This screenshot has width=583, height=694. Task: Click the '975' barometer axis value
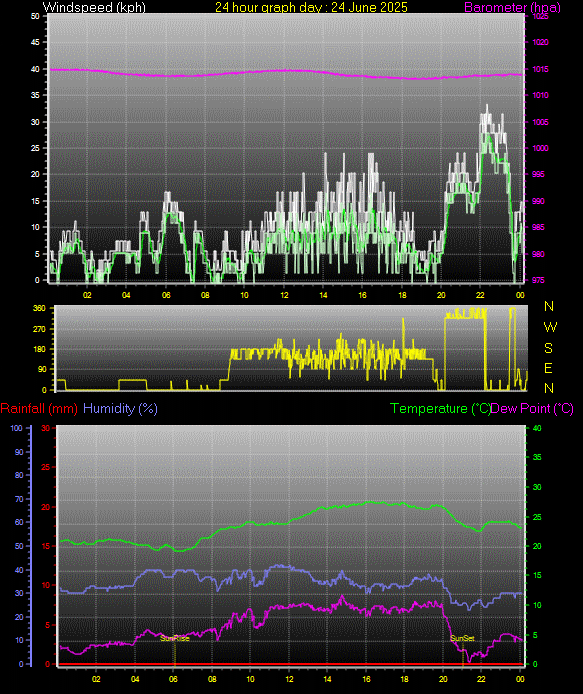538,280
